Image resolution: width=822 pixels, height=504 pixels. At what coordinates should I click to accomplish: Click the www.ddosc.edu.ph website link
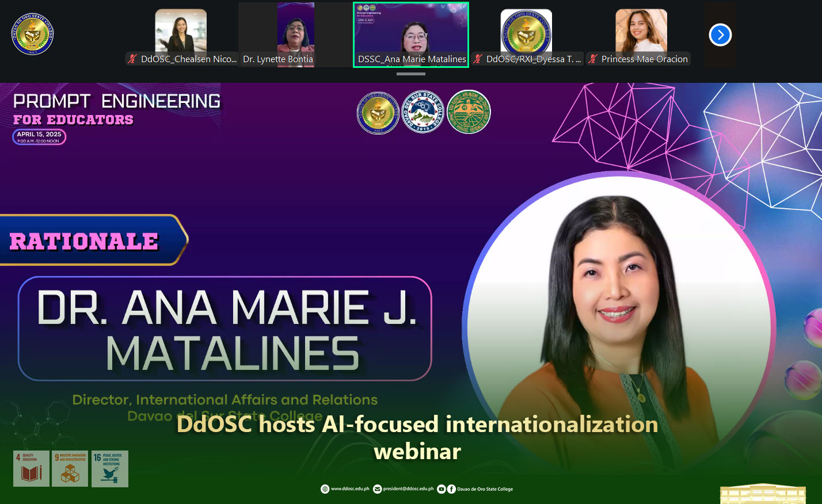pyautogui.click(x=350, y=489)
